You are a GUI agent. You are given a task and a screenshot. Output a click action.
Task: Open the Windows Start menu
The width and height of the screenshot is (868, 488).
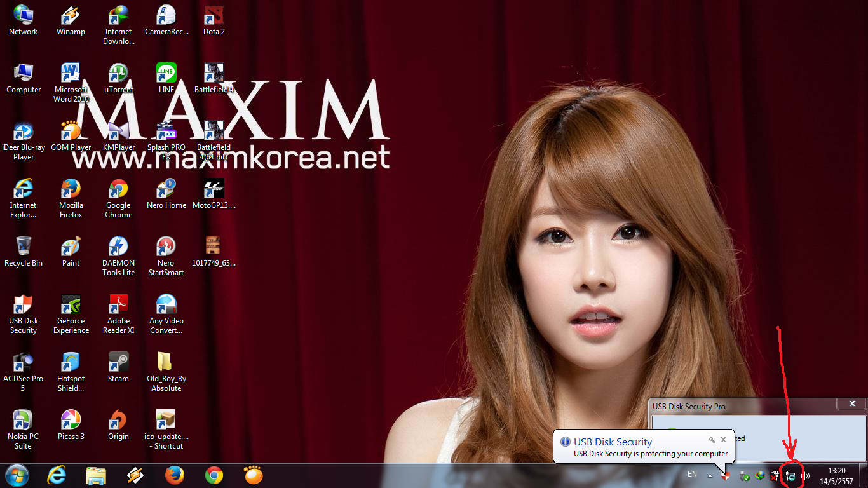18,475
